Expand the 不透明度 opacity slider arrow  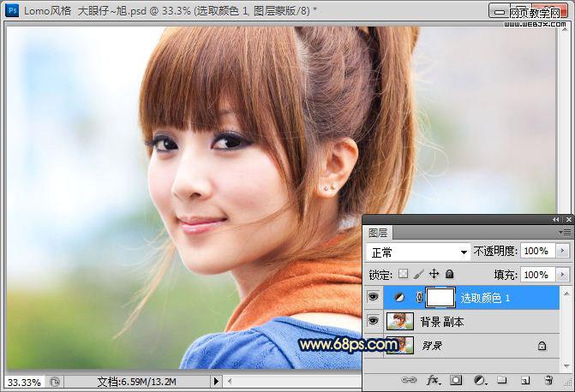pos(562,251)
